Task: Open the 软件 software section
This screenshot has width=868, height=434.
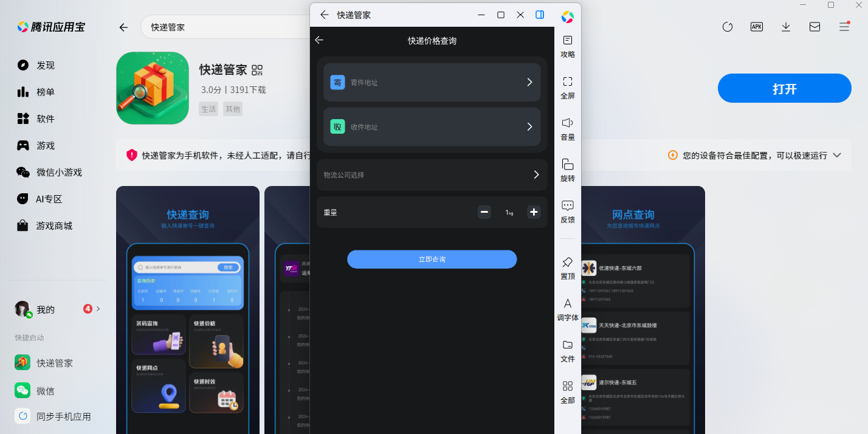Action: [x=36, y=119]
